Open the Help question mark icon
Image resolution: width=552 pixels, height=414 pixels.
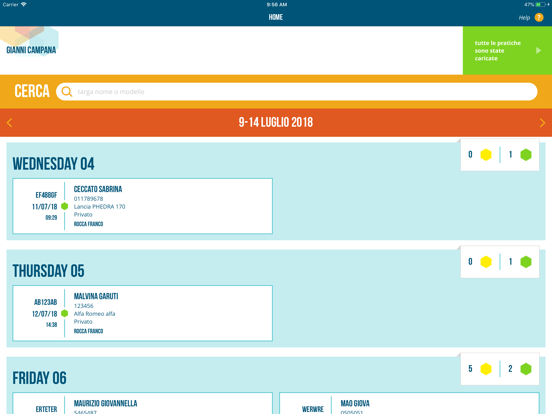click(x=539, y=17)
